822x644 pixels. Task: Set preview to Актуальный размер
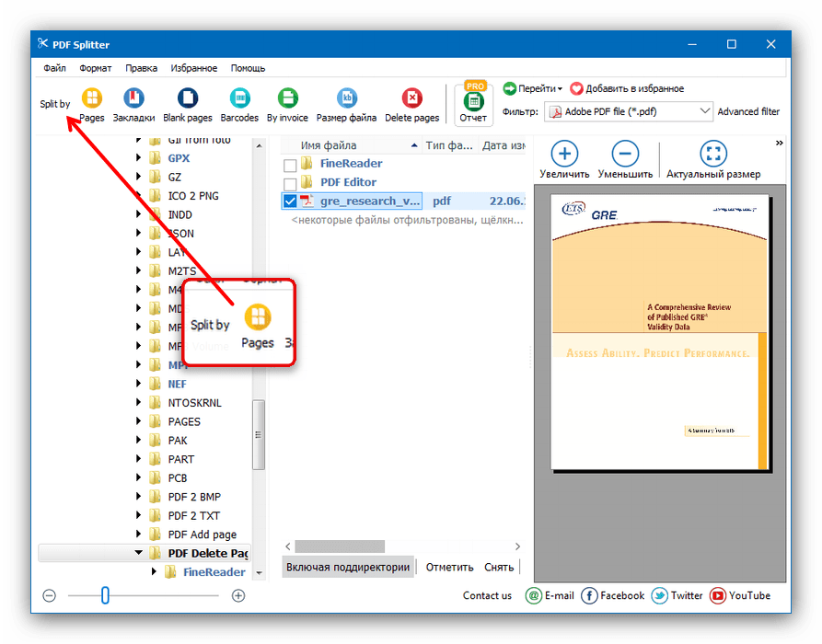pos(713,160)
